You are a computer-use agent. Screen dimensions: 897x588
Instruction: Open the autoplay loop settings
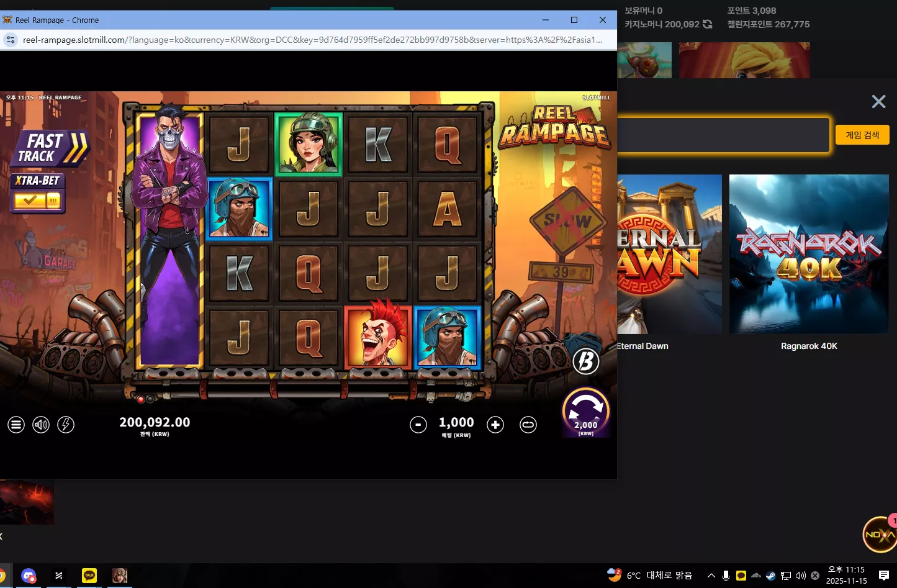528,425
